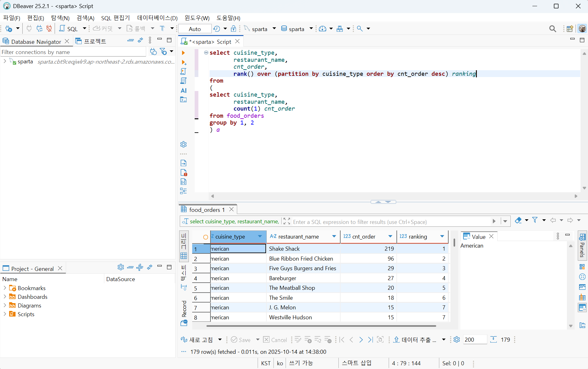The image size is (588, 369).
Task: Click the Cancel button in results bar
Action: (x=275, y=340)
